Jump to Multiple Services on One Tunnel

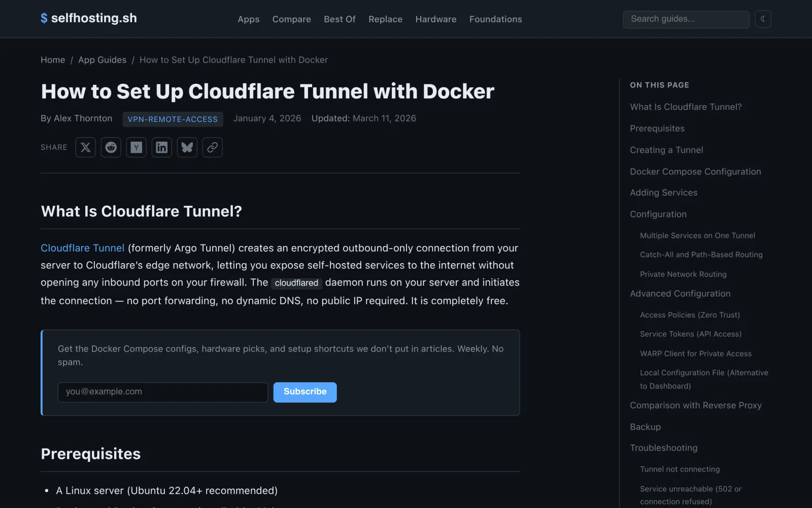click(697, 236)
